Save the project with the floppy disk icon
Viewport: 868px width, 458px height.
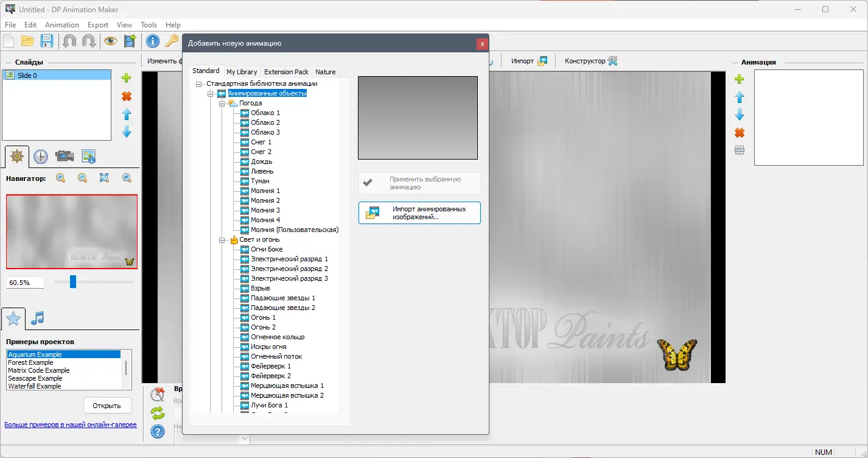pyautogui.click(x=46, y=41)
